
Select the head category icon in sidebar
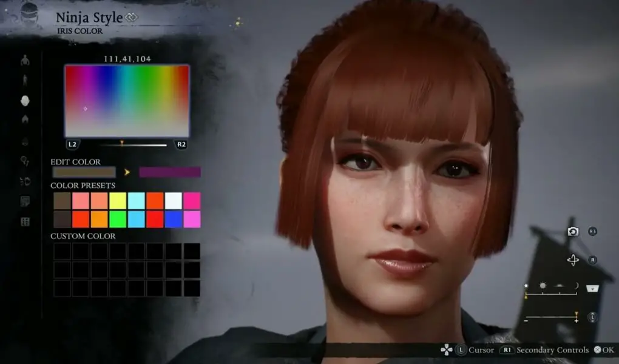25,100
